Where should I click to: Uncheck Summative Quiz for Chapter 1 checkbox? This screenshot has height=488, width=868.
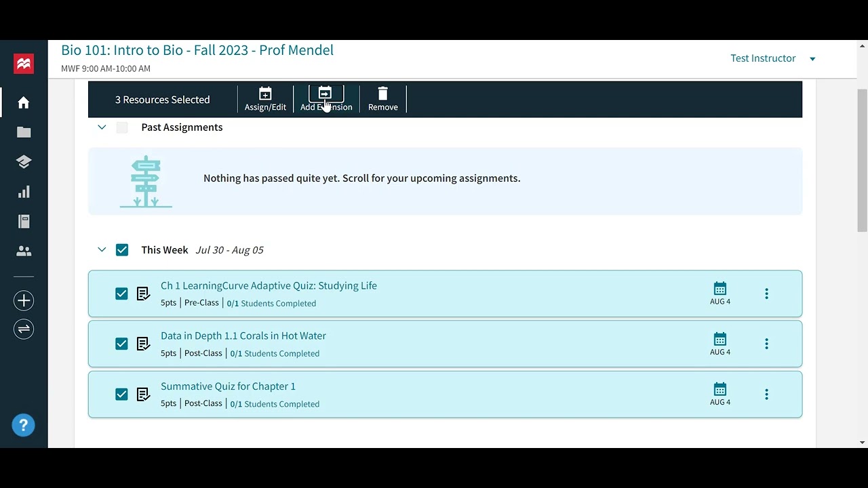[121, 394]
